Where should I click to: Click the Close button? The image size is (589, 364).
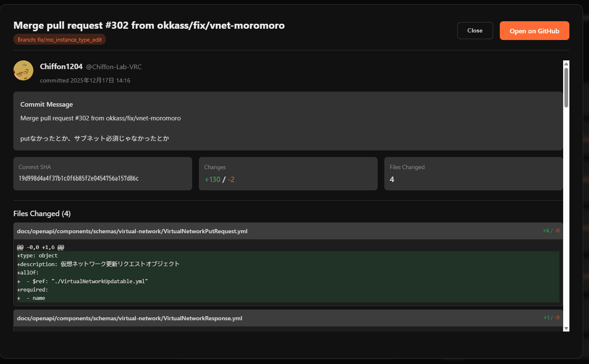[x=475, y=31]
